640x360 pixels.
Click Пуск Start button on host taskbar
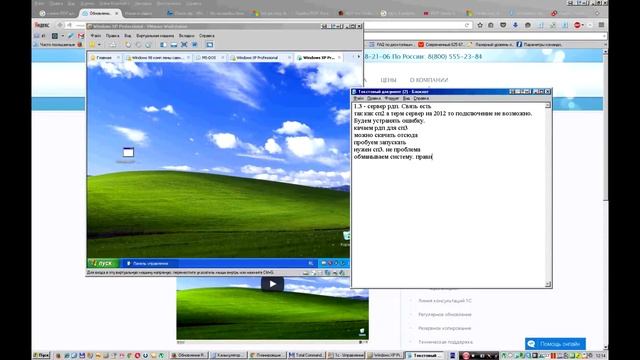pos(41,356)
